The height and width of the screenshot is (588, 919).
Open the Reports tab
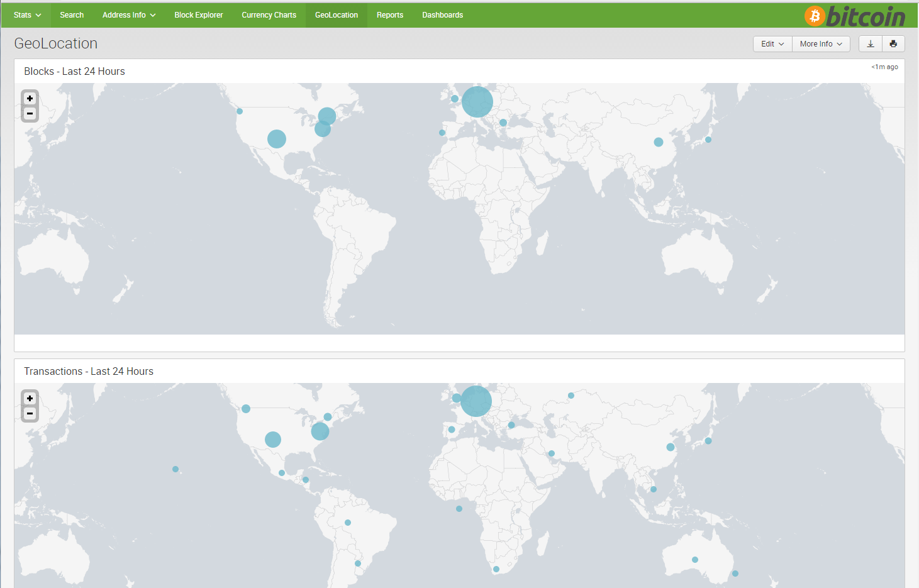click(390, 15)
